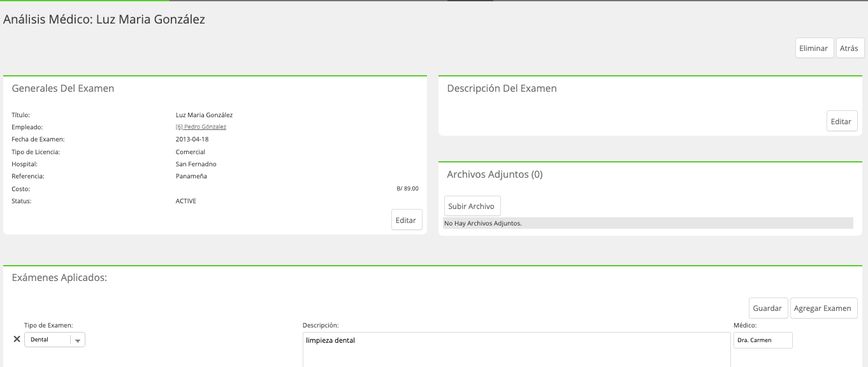Click the Título label
The image size is (868, 367).
pyautogui.click(x=21, y=115)
